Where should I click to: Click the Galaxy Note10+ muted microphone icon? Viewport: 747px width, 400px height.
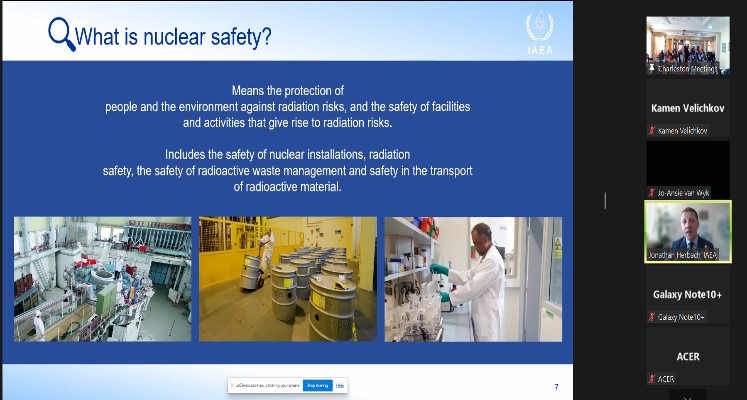tap(652, 317)
